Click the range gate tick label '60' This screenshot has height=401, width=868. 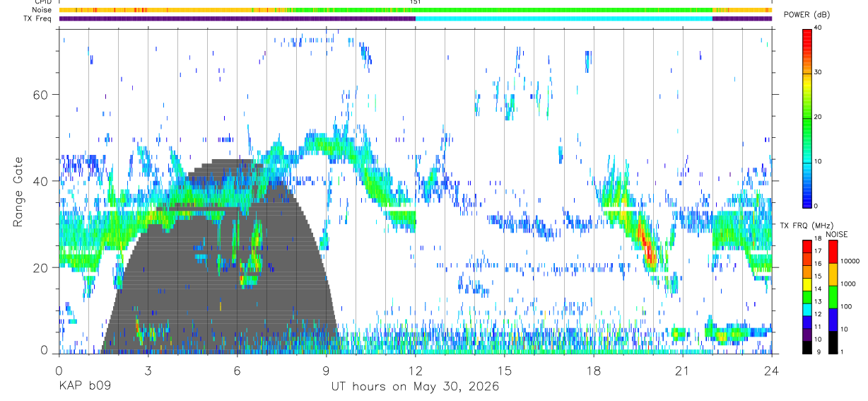(x=41, y=94)
